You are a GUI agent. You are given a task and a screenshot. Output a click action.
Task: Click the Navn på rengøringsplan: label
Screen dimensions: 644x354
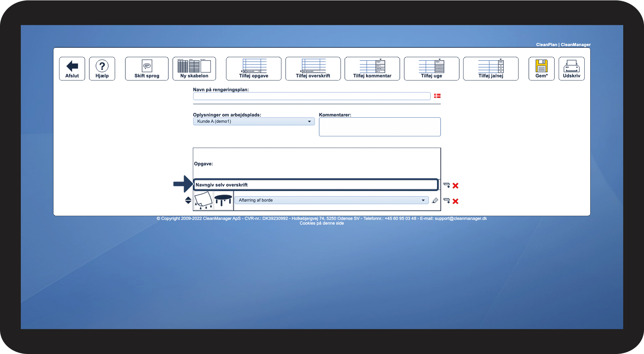pos(221,90)
